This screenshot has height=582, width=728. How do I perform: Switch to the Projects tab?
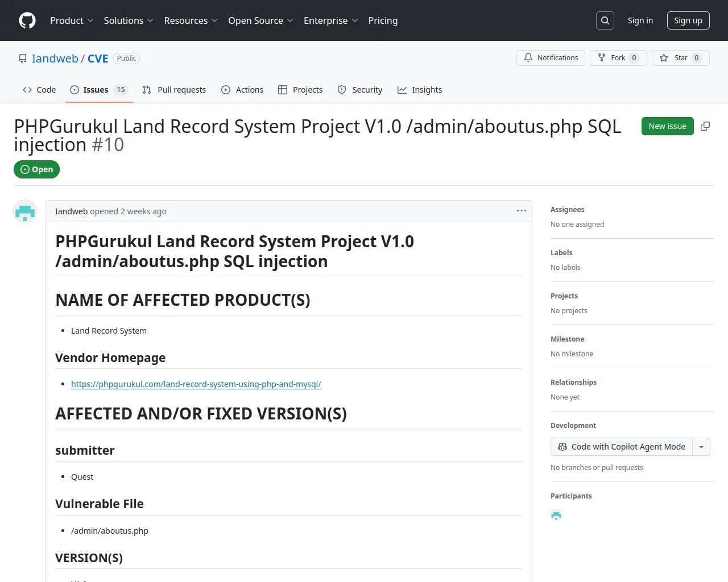(300, 90)
